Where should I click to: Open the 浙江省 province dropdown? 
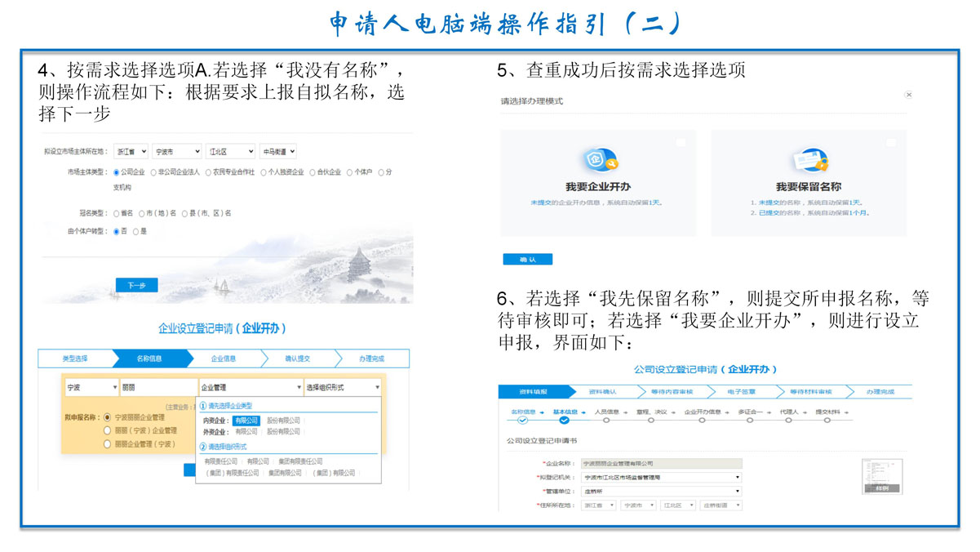pyautogui.click(x=131, y=152)
